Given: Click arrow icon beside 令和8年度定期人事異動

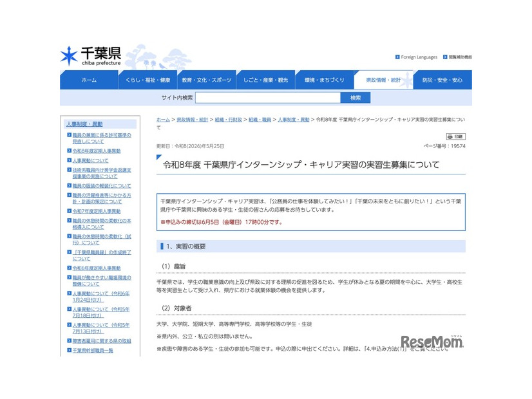Looking at the screenshot, I should [69, 151].
